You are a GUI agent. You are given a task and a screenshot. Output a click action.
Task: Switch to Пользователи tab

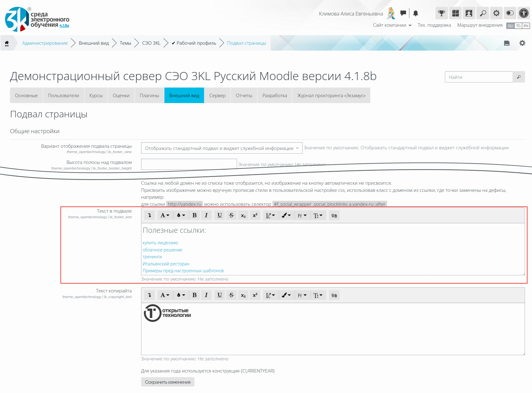click(x=63, y=95)
